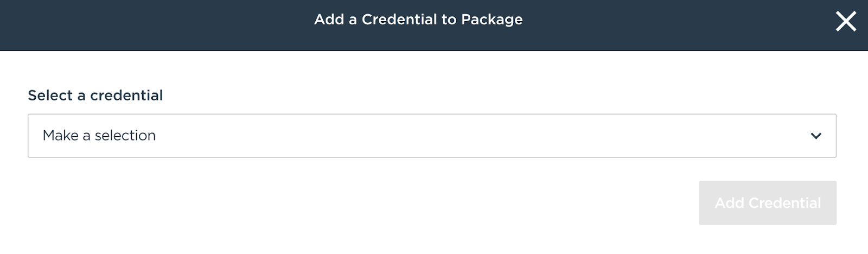This screenshot has height=254, width=868.
Task: Click the word 'credential' in the field label
Action: [x=126, y=96]
